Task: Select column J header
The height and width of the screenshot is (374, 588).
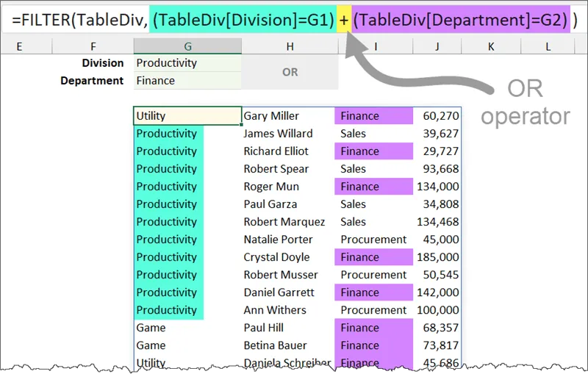Action: coord(437,46)
